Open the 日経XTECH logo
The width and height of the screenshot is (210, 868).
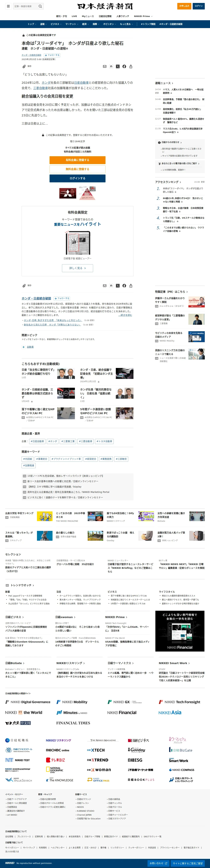pyautogui.click(x=96, y=750)
